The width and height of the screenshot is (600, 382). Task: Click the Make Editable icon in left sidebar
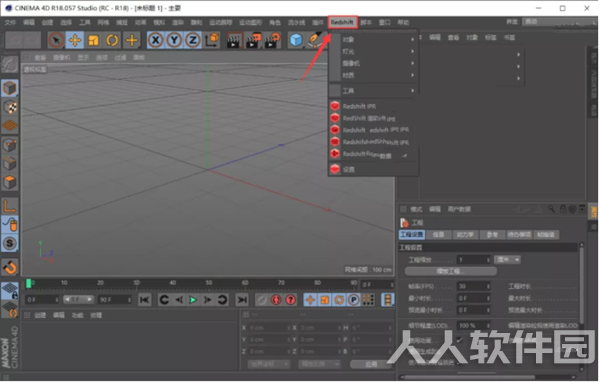[x=10, y=64]
